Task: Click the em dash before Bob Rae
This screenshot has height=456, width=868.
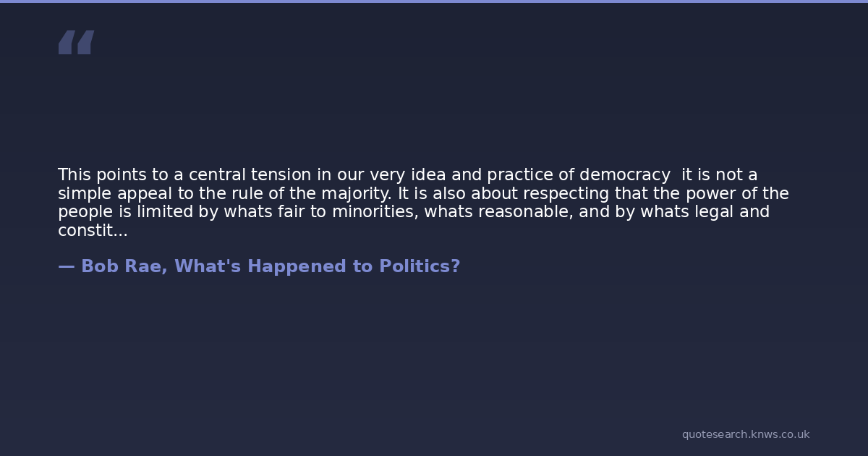Action: pyautogui.click(x=66, y=266)
